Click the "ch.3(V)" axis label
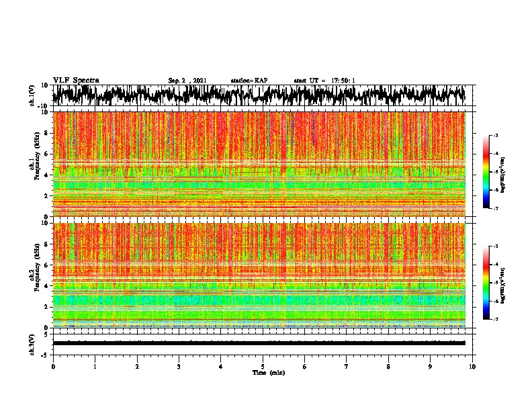The width and height of the screenshot is (532, 411). click(x=32, y=345)
